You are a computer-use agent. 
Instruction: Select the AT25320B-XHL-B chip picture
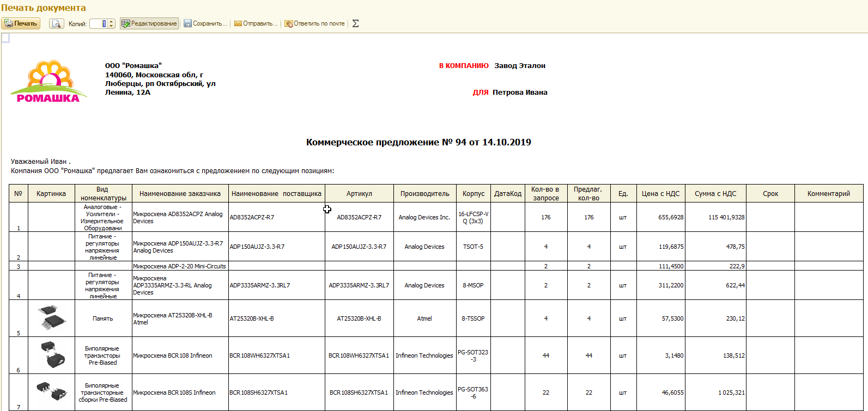click(x=52, y=318)
